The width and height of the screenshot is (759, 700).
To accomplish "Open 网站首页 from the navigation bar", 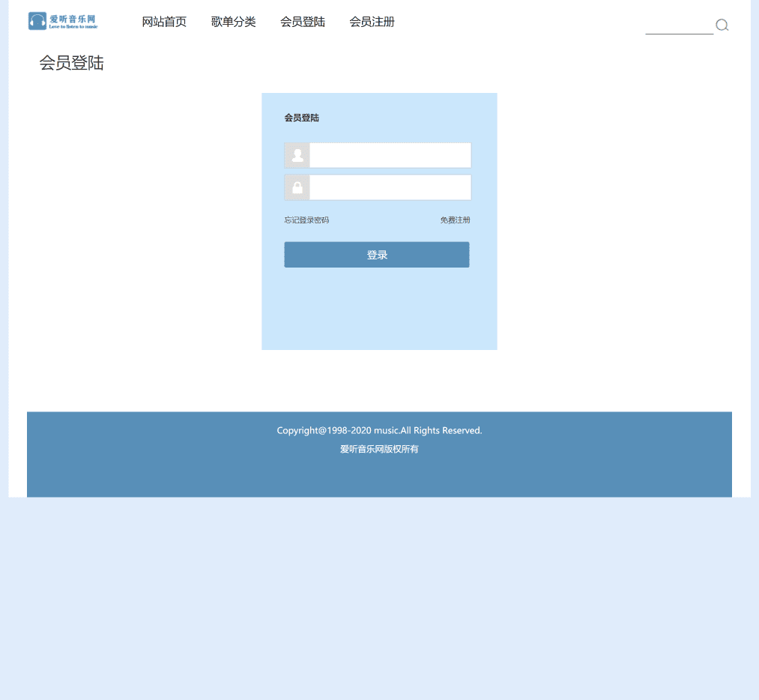I will tap(164, 22).
